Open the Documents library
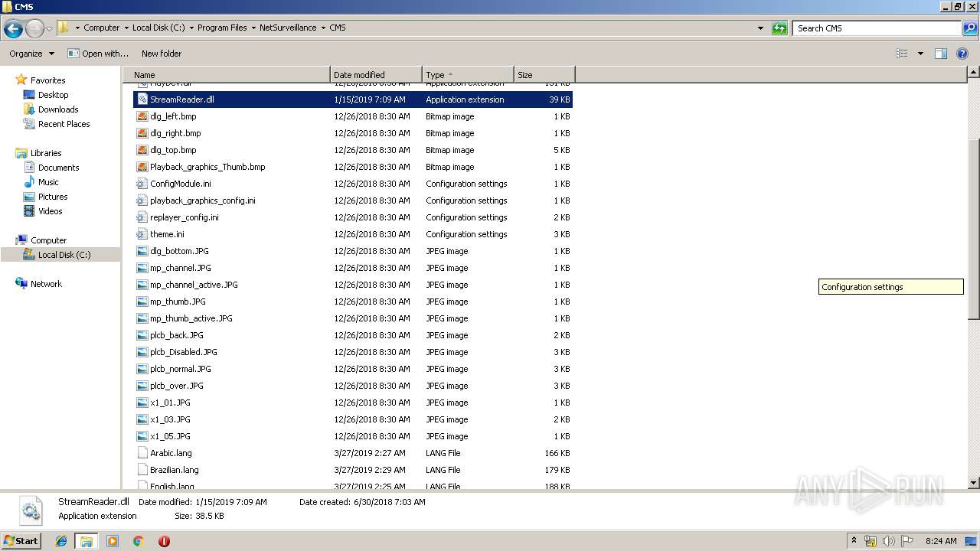 [x=58, y=168]
